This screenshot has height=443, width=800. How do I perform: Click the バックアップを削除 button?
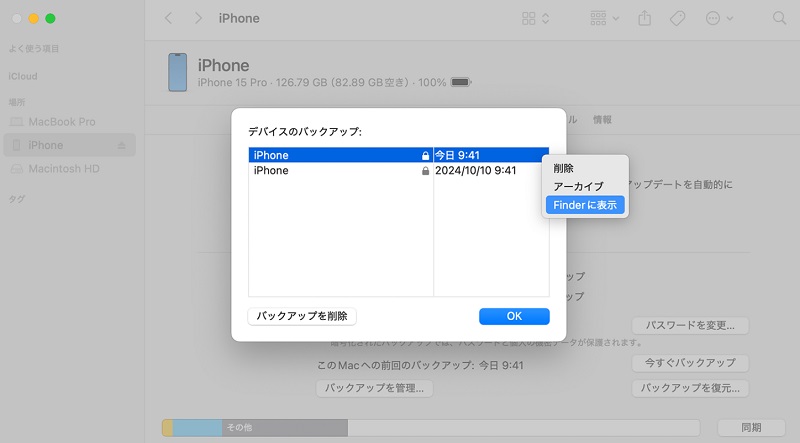302,316
